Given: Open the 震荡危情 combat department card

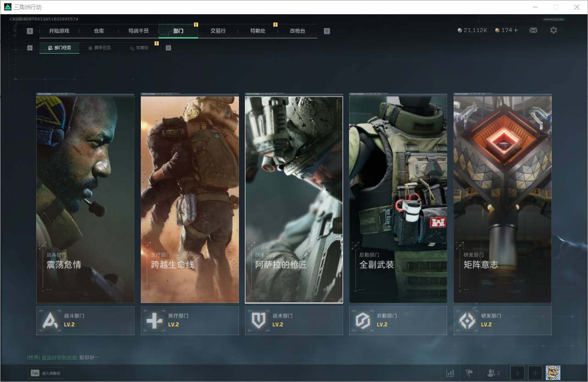Looking at the screenshot, I should (x=85, y=198).
